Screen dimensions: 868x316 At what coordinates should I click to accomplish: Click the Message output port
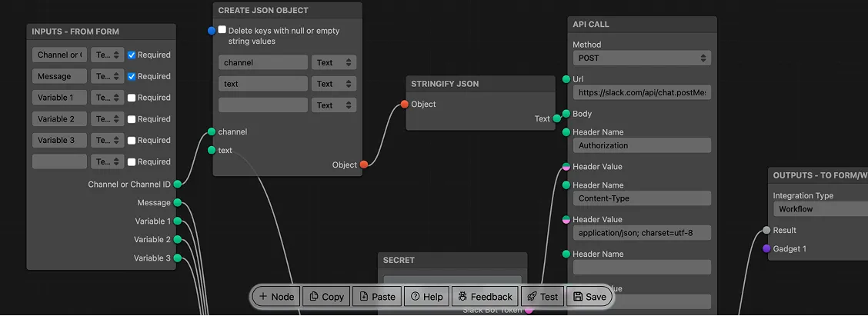tap(178, 202)
